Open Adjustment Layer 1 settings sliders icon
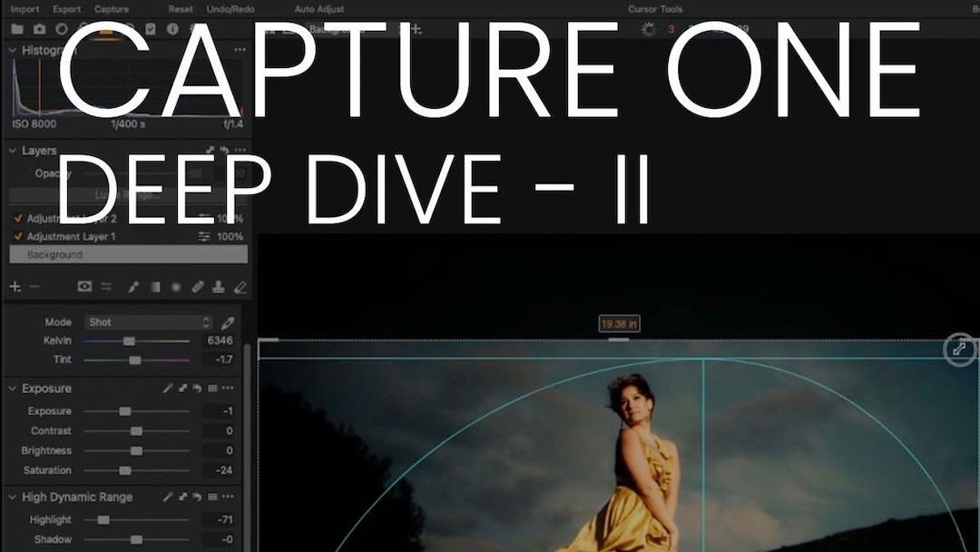The width and height of the screenshot is (980, 552). (x=204, y=236)
